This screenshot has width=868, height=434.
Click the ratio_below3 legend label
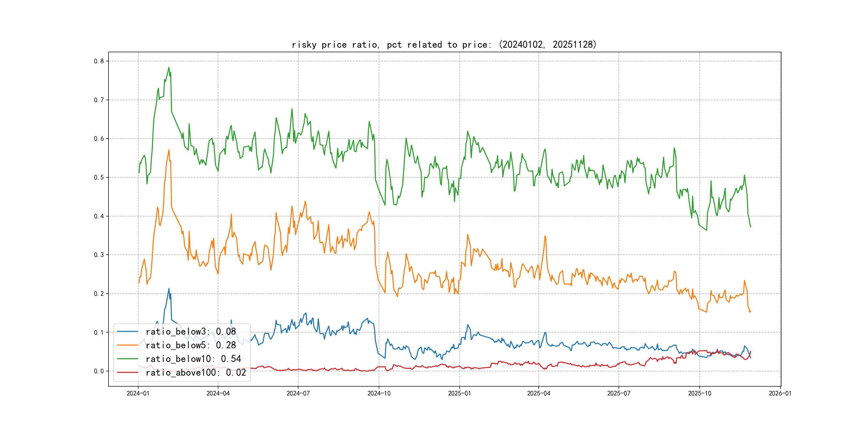191,332
